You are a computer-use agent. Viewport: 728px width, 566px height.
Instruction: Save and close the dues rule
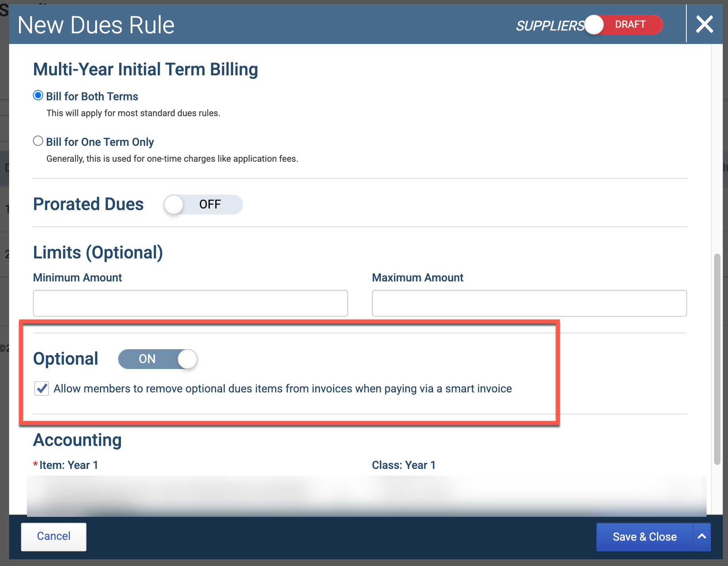tap(645, 537)
